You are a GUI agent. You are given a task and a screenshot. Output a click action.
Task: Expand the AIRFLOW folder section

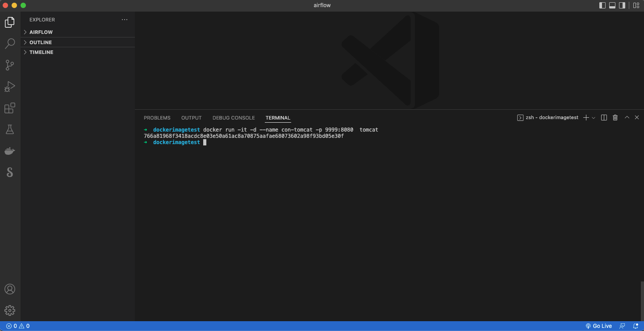[78, 32]
